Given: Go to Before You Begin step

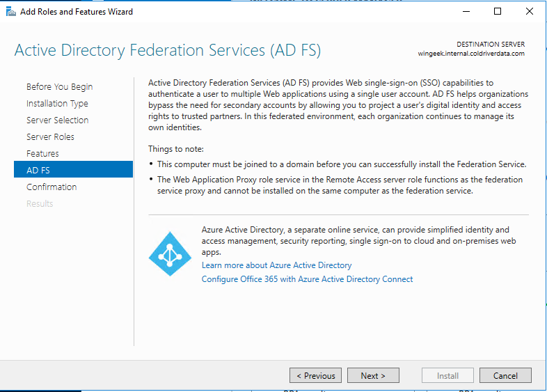Looking at the screenshot, I should click(x=59, y=87).
